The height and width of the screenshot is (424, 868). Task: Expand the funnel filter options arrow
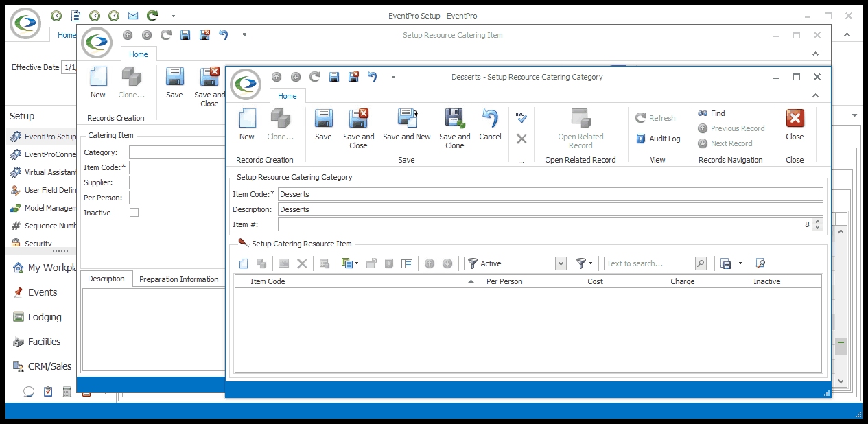pos(590,263)
